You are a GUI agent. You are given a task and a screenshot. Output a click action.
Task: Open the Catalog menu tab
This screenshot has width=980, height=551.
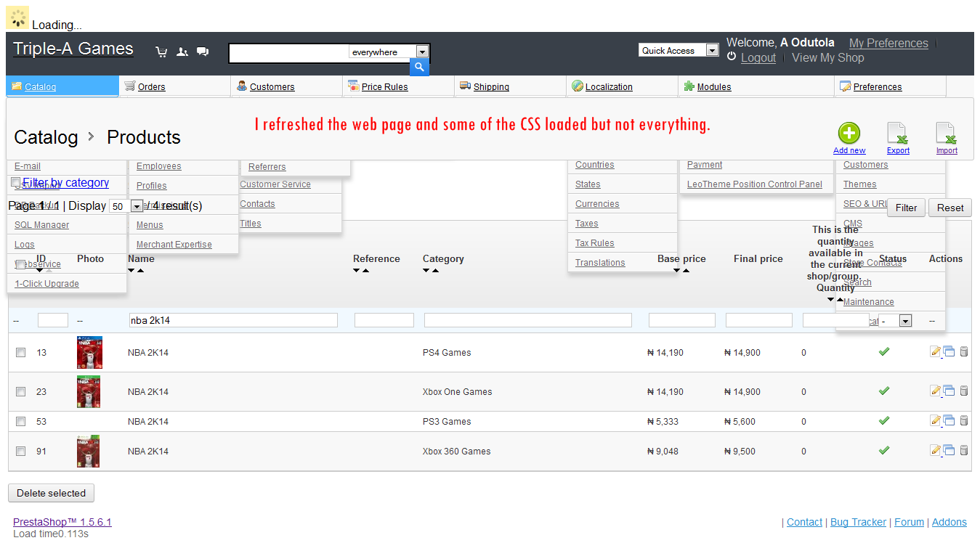point(62,86)
